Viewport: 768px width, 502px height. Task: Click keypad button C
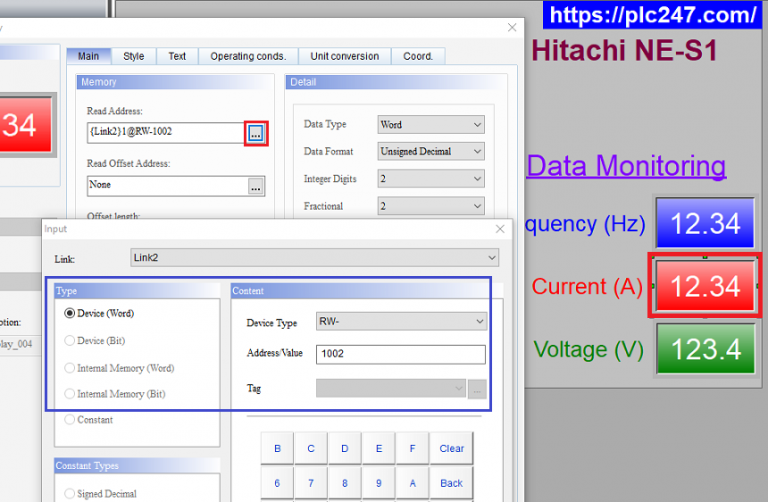tap(311, 448)
